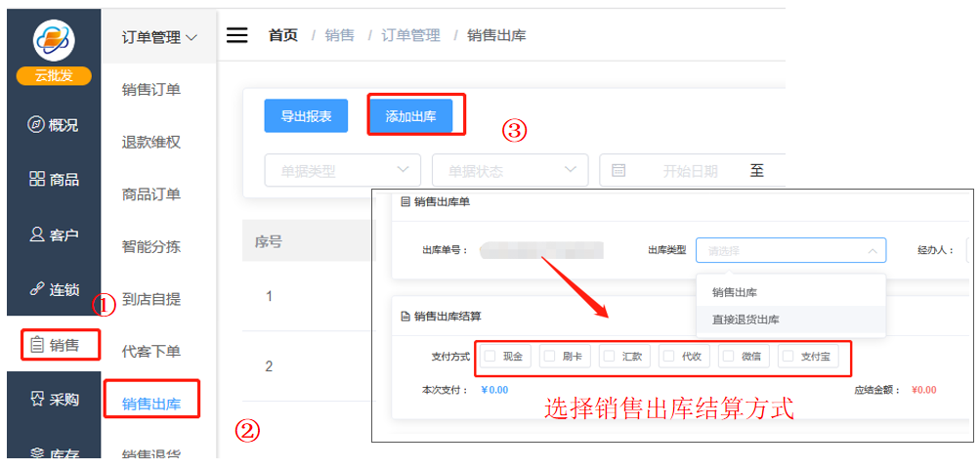The image size is (980, 470).
Task: Click the 添加出库 button
Action: click(x=410, y=115)
